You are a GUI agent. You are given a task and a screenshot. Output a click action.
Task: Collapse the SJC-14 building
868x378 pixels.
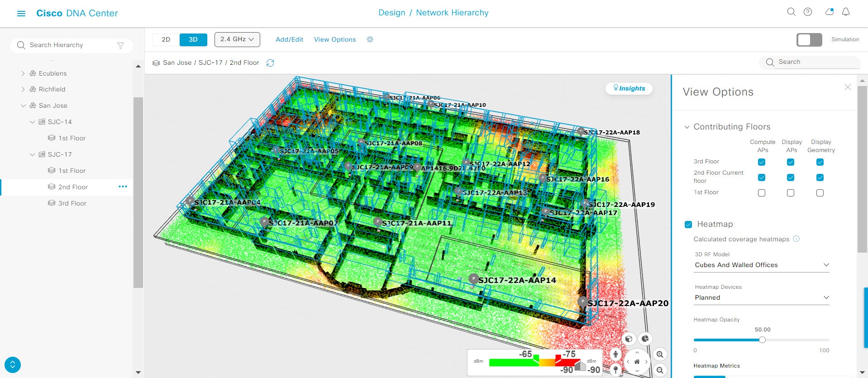[32, 122]
